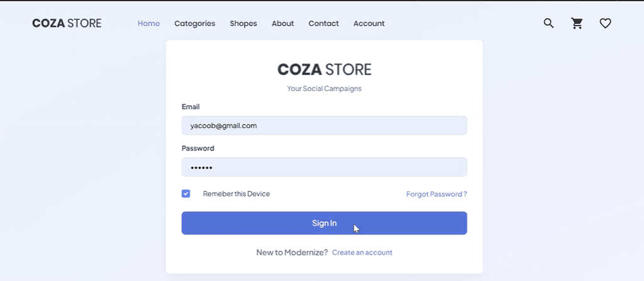Uncheck the Remember this Device checkbox
The image size is (644, 281).
186,194
